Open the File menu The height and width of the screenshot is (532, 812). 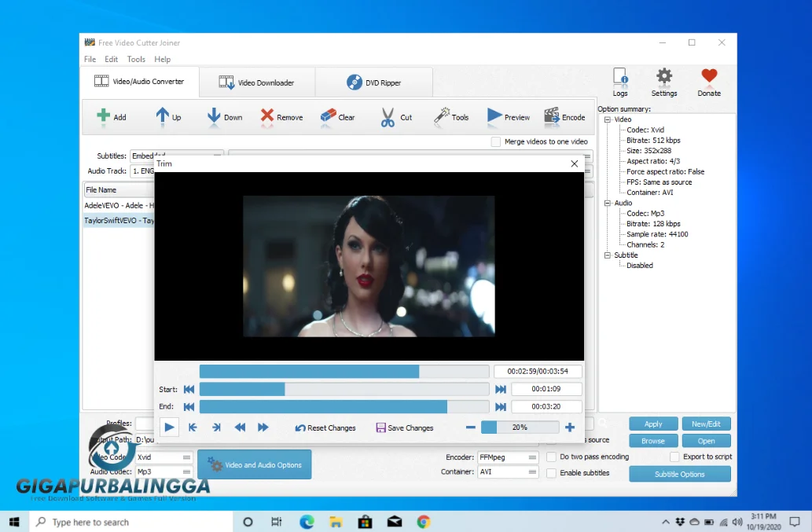90,60
